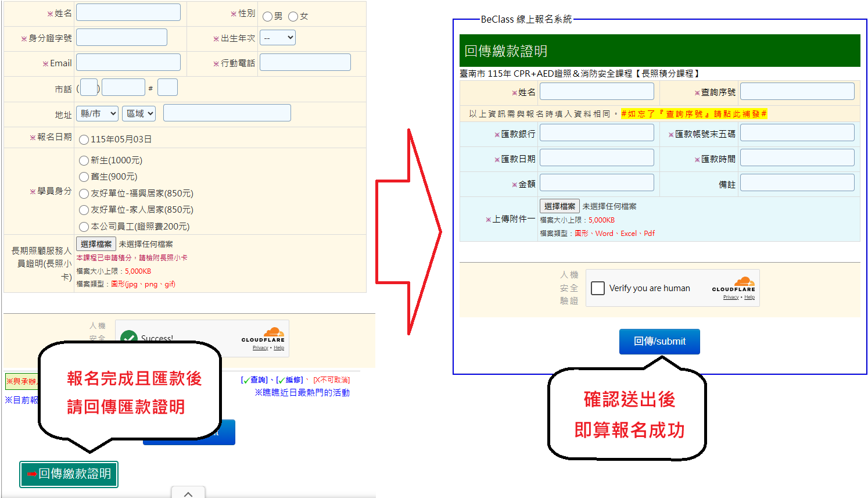868x498 pixels.
Task: Select the 男 gender radio button
Action: click(x=267, y=16)
